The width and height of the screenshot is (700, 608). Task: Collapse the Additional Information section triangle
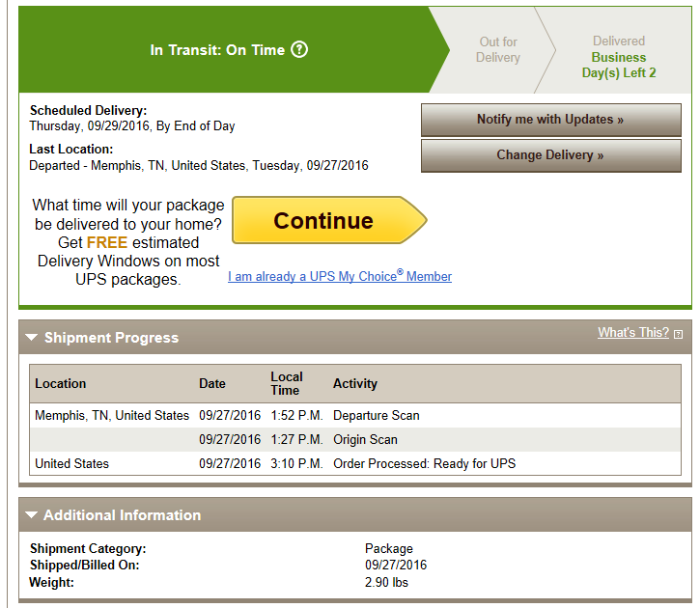tap(31, 514)
